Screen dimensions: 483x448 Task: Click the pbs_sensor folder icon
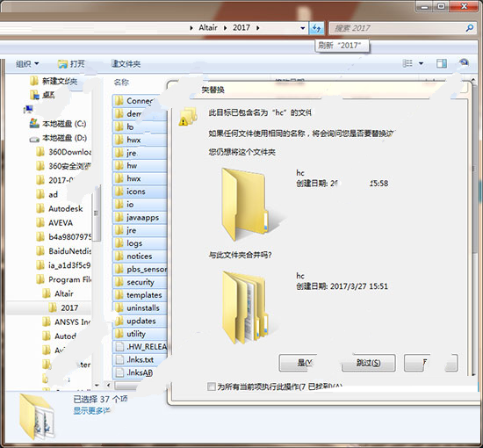119,270
